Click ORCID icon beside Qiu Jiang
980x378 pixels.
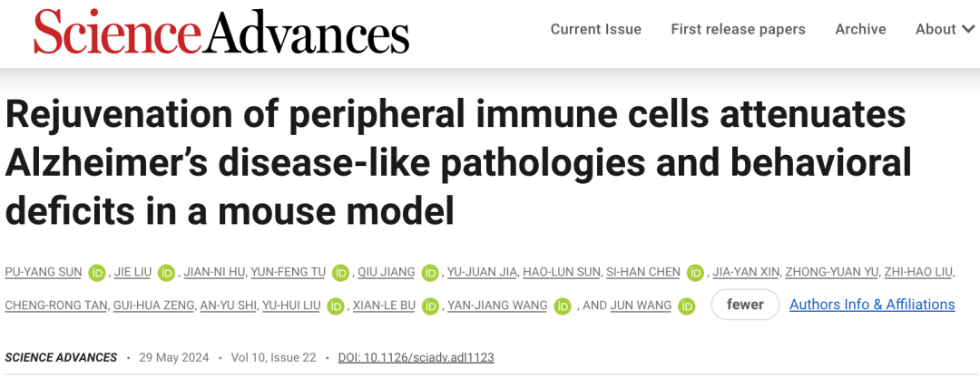pos(430,272)
